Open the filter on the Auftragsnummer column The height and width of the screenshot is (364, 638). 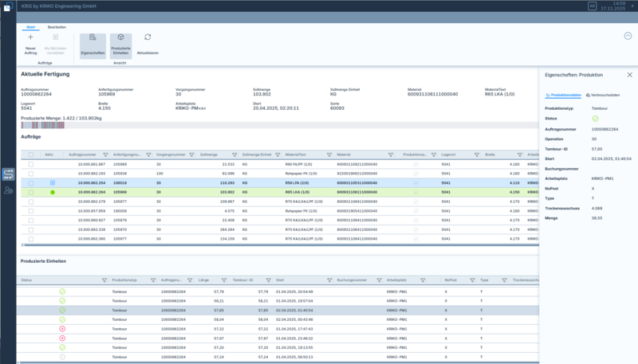pos(104,155)
